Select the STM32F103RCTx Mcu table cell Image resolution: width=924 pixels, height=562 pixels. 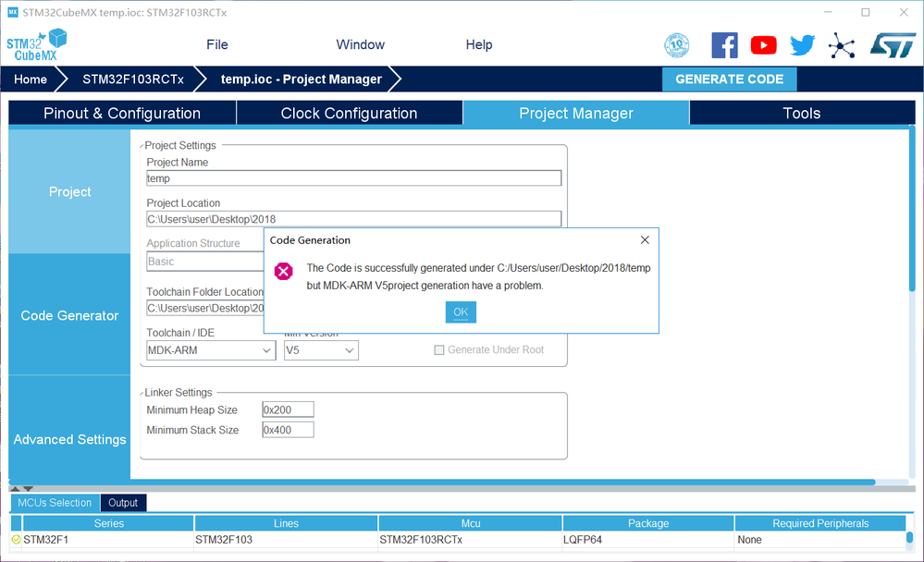(470, 540)
